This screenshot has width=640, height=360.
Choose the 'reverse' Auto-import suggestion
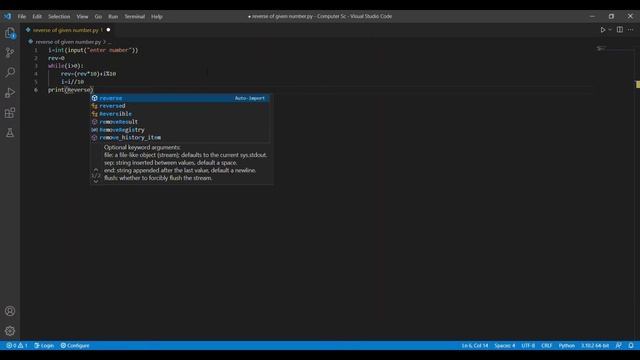pyautogui.click(x=180, y=98)
